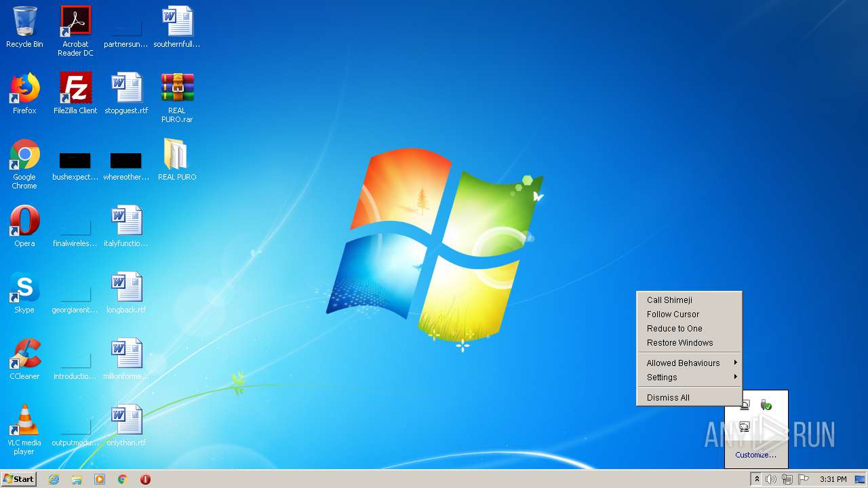
Task: Choose Restore Windows menu entry
Action: [x=689, y=343]
